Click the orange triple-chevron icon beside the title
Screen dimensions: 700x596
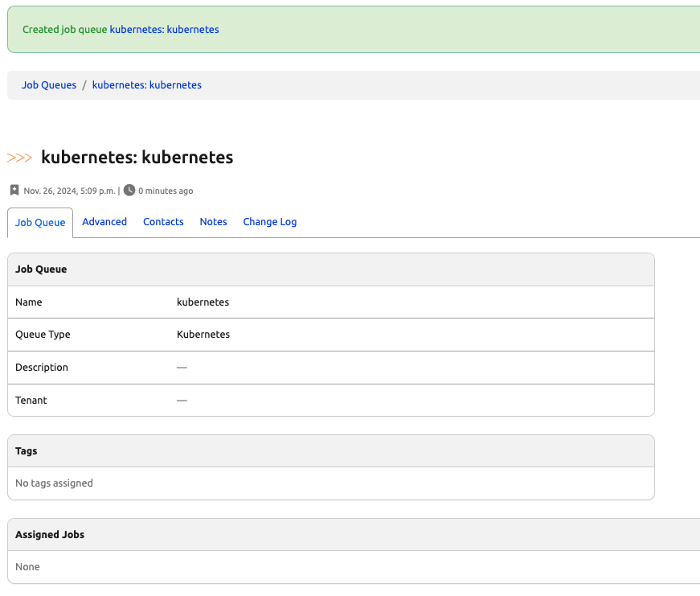(x=20, y=158)
